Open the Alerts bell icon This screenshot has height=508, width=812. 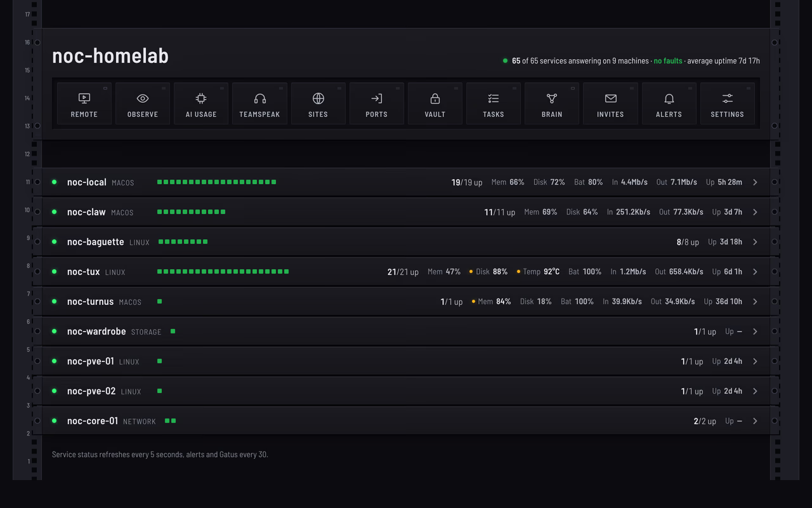pyautogui.click(x=669, y=98)
